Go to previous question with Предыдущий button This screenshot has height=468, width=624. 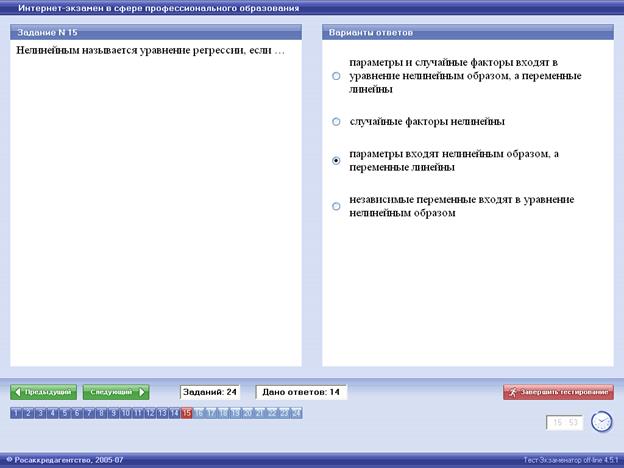(43, 392)
